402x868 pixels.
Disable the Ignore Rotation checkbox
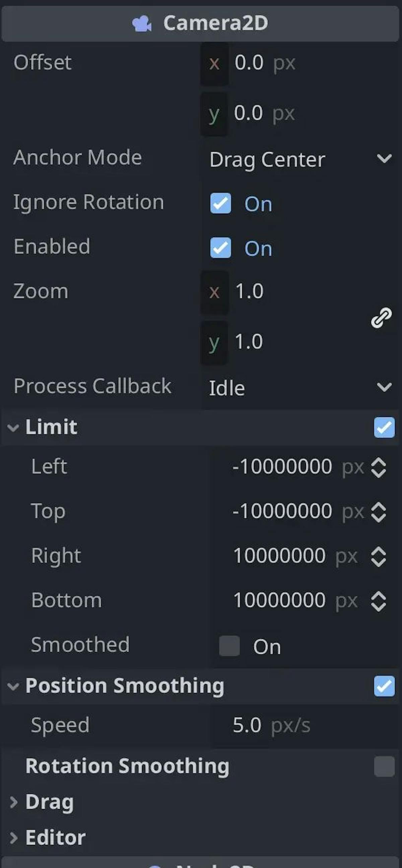coord(220,203)
